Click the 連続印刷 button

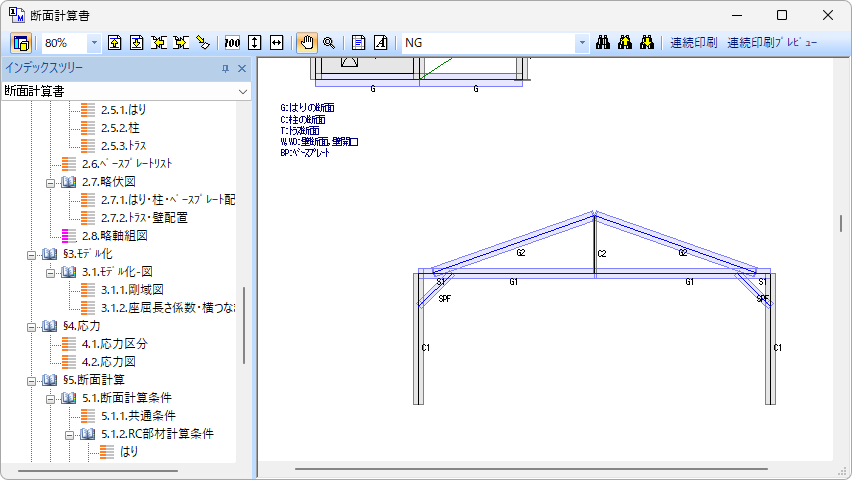coord(693,43)
